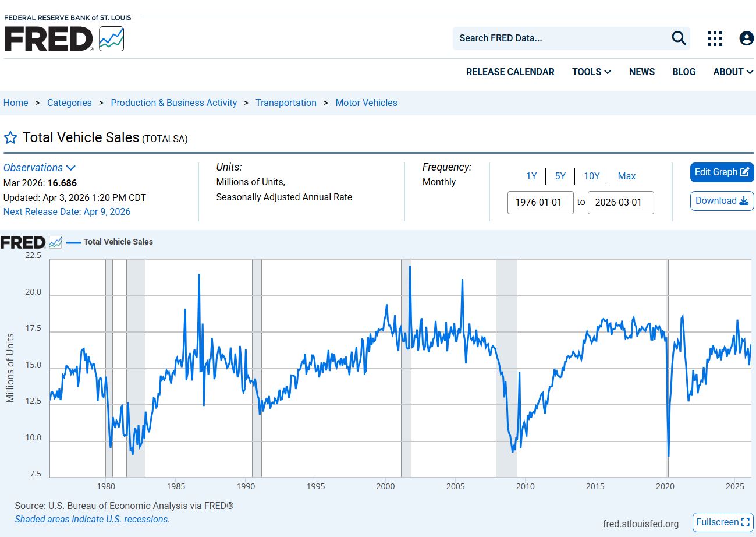Image resolution: width=756 pixels, height=537 pixels.
Task: Click the magnifying glass search icon
Action: click(679, 38)
